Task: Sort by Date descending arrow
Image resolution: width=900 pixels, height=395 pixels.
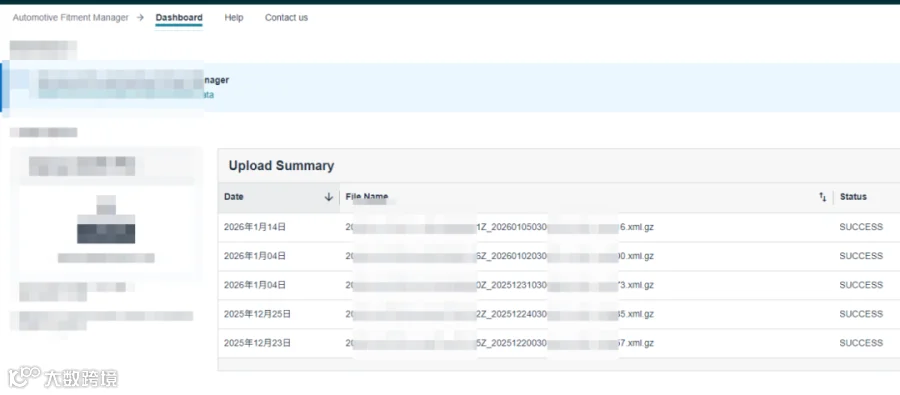Action: [329, 197]
